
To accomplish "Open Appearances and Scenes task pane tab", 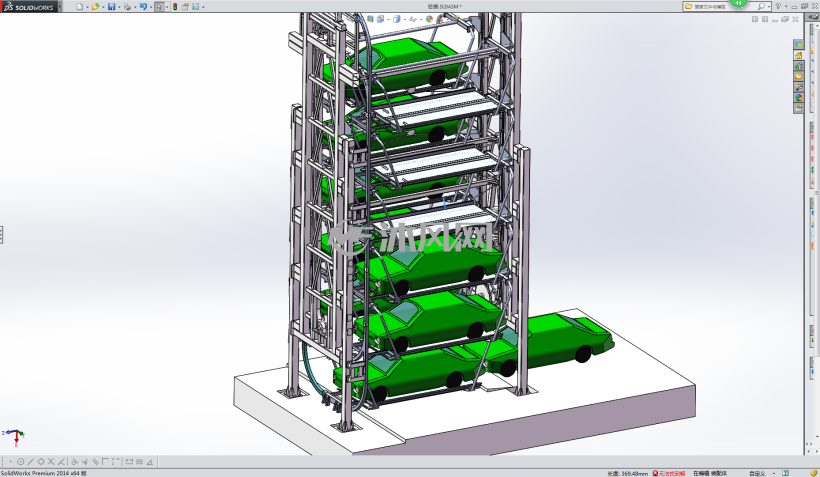I will 799,98.
